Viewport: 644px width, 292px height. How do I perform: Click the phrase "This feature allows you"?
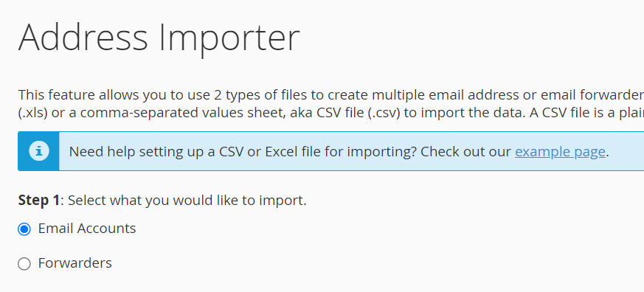pyautogui.click(x=79, y=95)
